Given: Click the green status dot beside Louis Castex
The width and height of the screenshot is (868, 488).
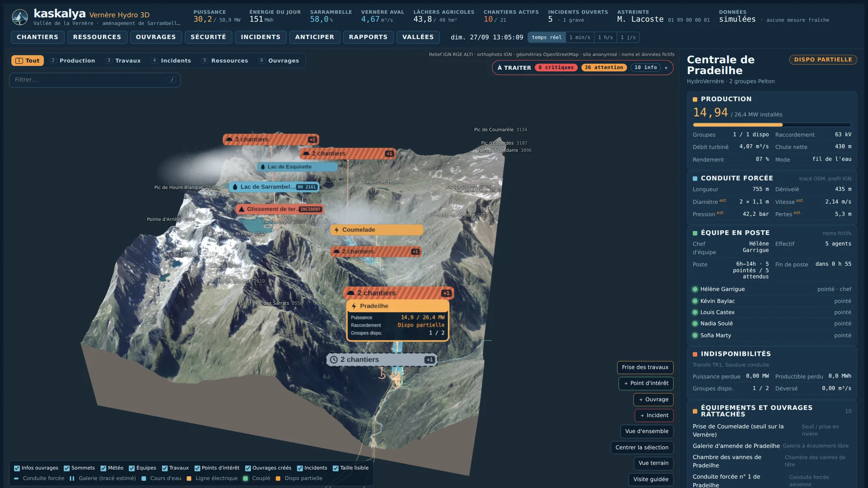Looking at the screenshot, I should click(695, 312).
